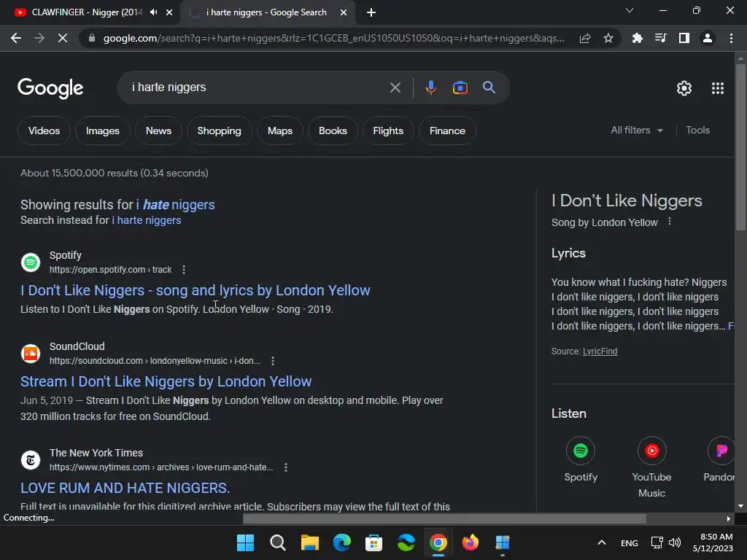The width and height of the screenshot is (747, 560).
Task: Open the New York Times result title
Action: click(125, 488)
